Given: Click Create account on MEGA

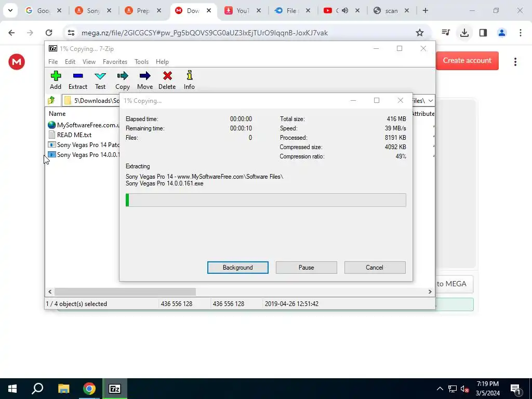Looking at the screenshot, I should point(467,60).
